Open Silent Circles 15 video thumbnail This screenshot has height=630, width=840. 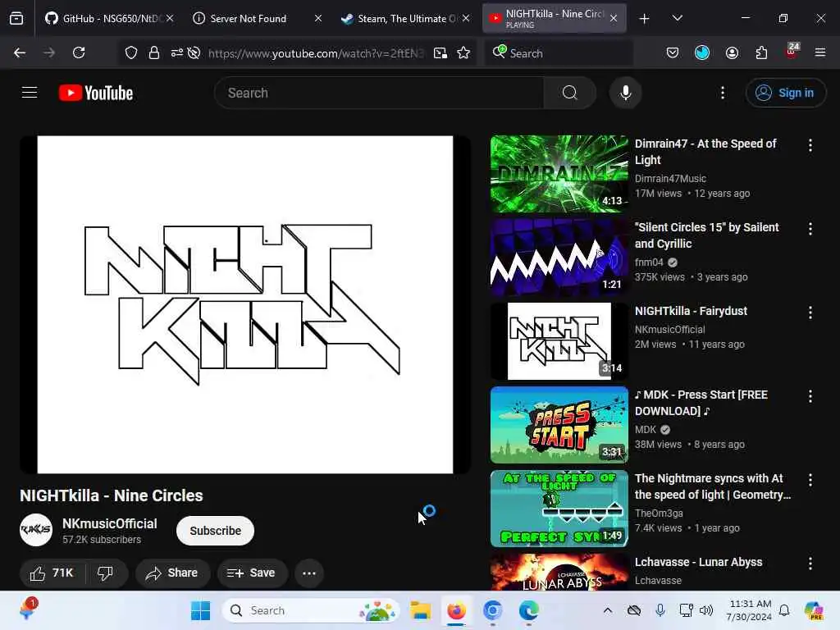pyautogui.click(x=559, y=257)
